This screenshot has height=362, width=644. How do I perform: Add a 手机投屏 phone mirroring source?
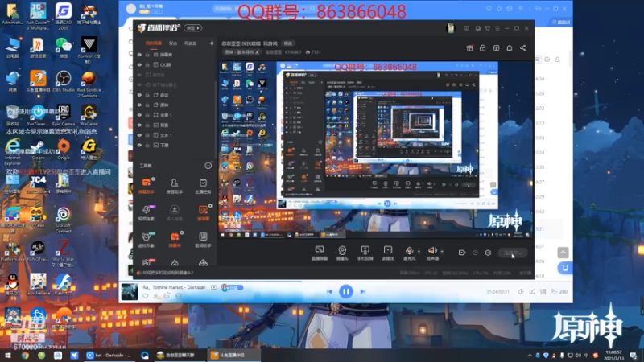click(365, 253)
